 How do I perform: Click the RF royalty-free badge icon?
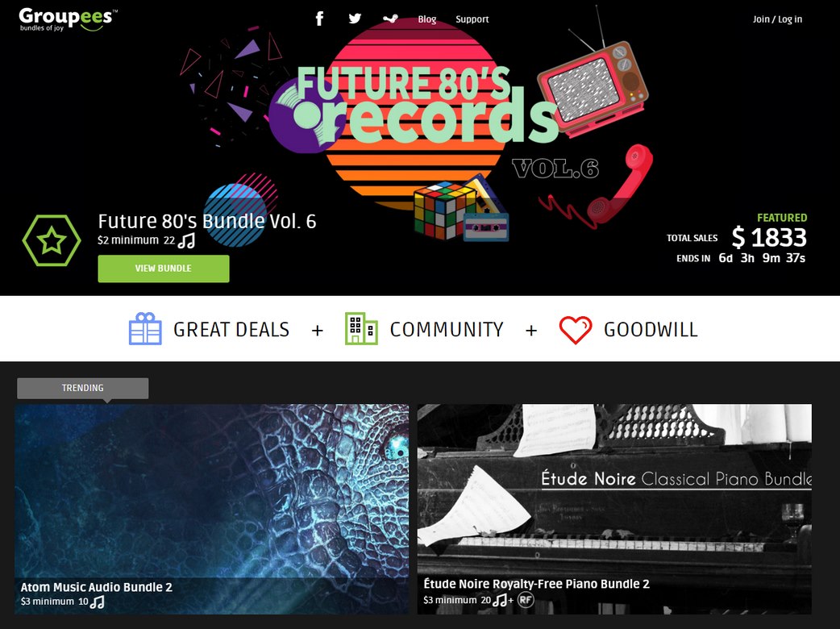point(526,600)
